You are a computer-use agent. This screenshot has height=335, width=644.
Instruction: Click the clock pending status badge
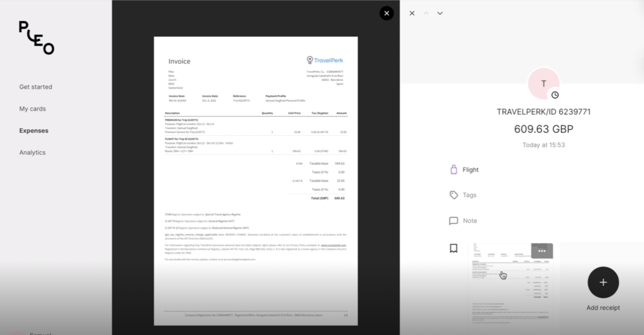(x=555, y=95)
